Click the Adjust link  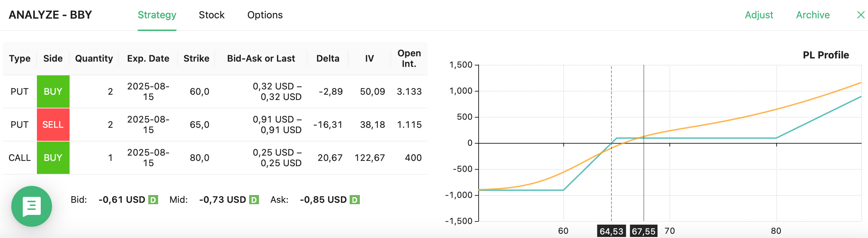click(x=759, y=15)
